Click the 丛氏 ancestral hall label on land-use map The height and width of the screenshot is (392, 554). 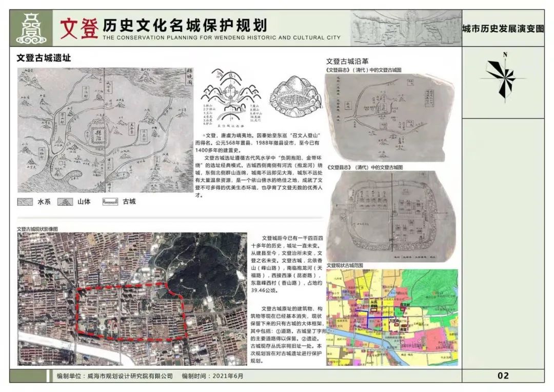coord(373,304)
